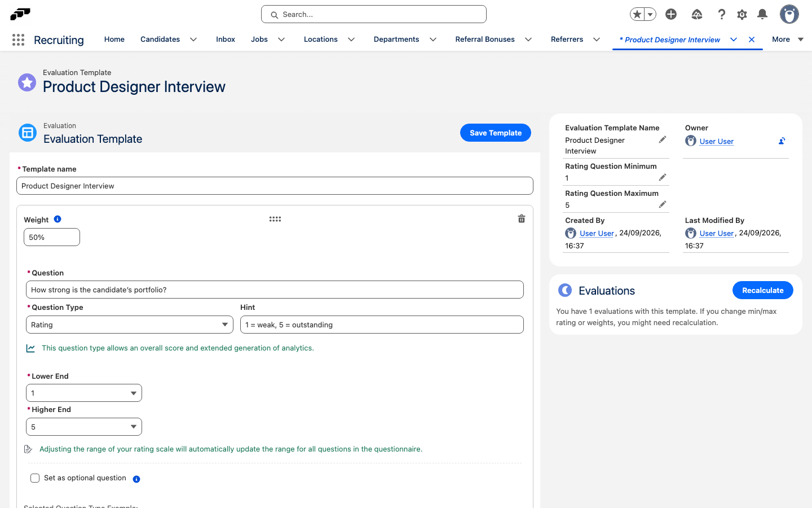Open Last Modified By User User link
Screen dimensions: 812x508
click(717, 234)
